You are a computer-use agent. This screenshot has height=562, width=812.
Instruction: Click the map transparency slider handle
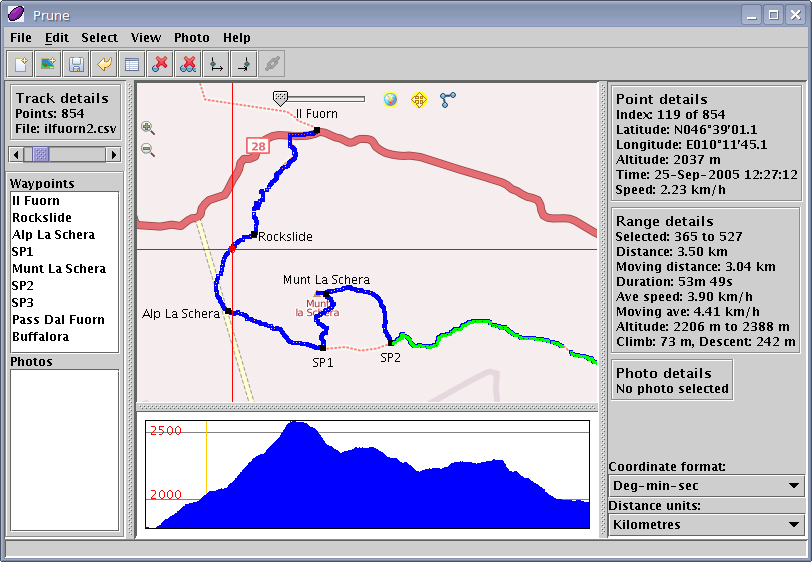point(281,98)
